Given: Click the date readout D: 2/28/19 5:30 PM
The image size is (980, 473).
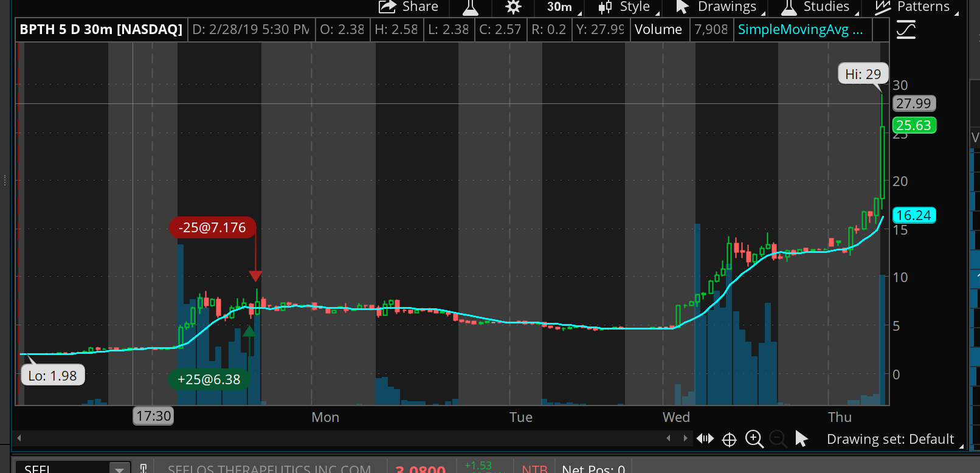Looking at the screenshot, I should pos(250,29).
